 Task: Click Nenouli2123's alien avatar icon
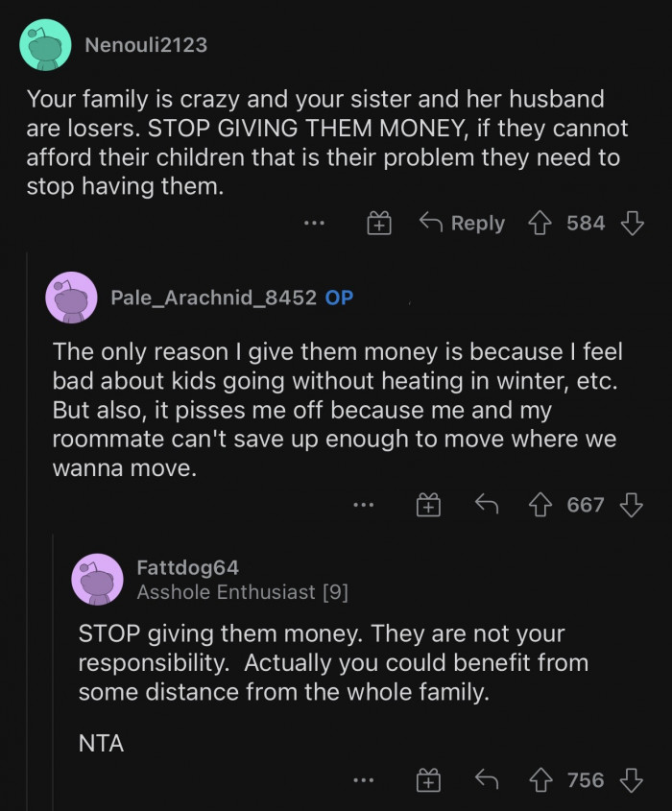45,44
